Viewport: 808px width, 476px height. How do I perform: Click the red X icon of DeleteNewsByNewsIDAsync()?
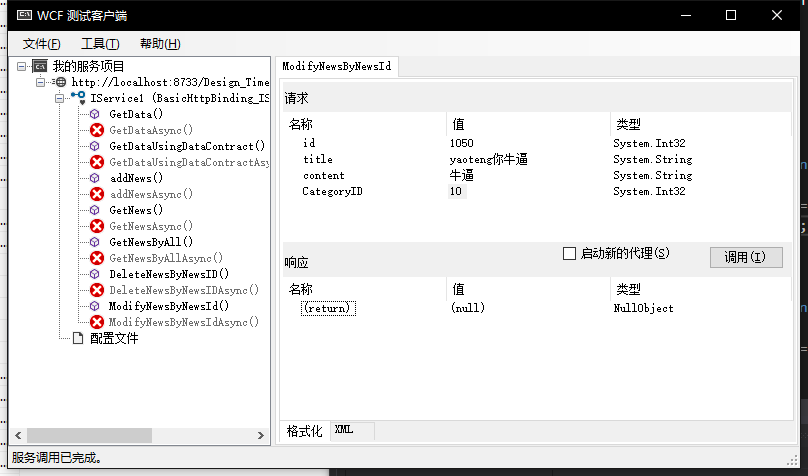pos(97,290)
